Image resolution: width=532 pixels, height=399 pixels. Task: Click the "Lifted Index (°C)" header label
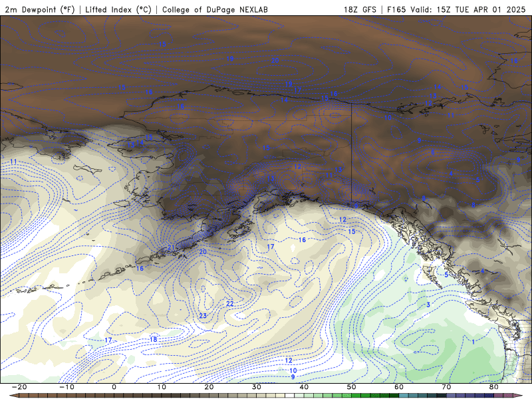click(118, 9)
